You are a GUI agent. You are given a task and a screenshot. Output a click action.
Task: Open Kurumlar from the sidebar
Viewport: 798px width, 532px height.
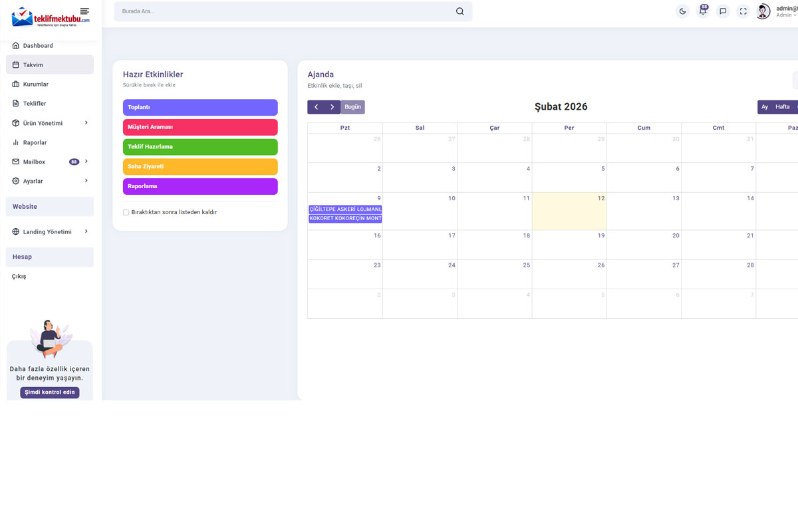(x=36, y=84)
